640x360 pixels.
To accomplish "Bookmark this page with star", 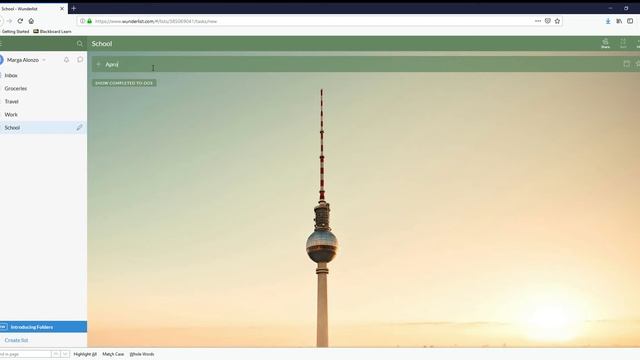I will (557, 21).
